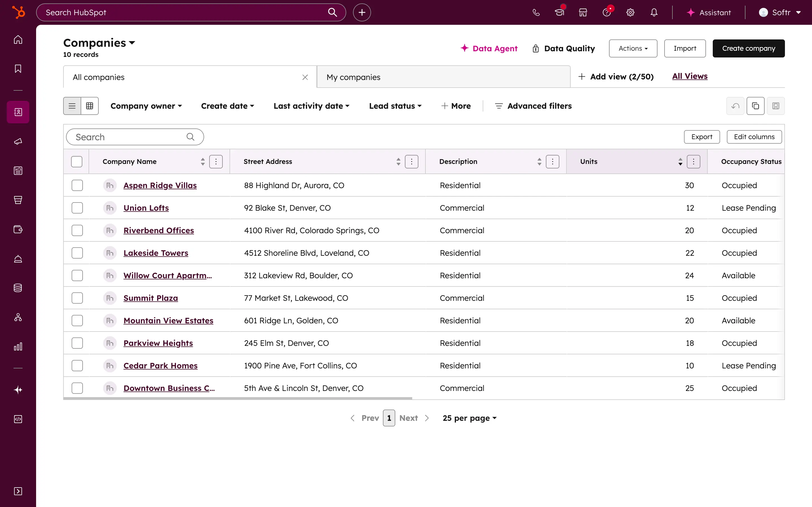Check the Union Lofts row checkbox
812x507 pixels.
(x=77, y=208)
